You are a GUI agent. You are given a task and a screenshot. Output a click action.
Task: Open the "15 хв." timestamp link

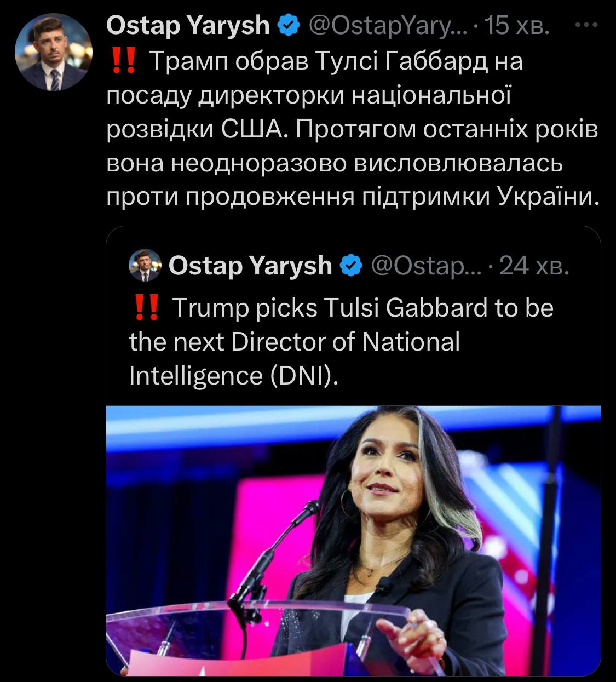coord(517,26)
